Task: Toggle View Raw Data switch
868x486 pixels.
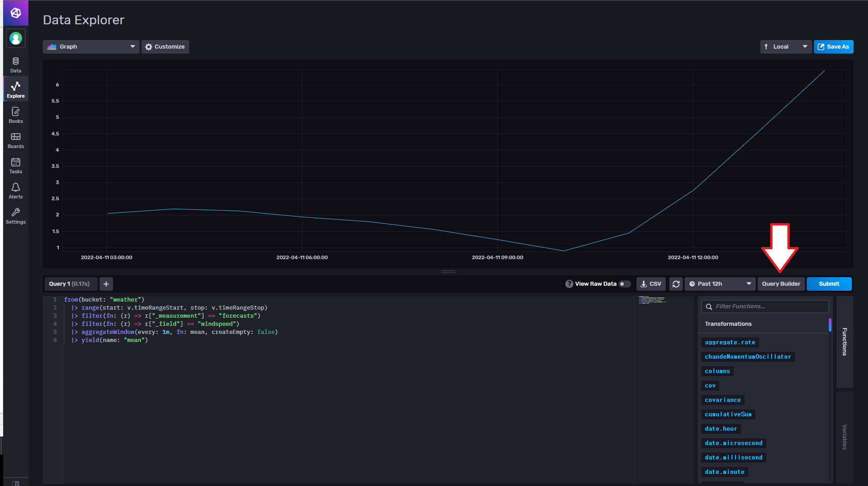Action: pyautogui.click(x=624, y=284)
